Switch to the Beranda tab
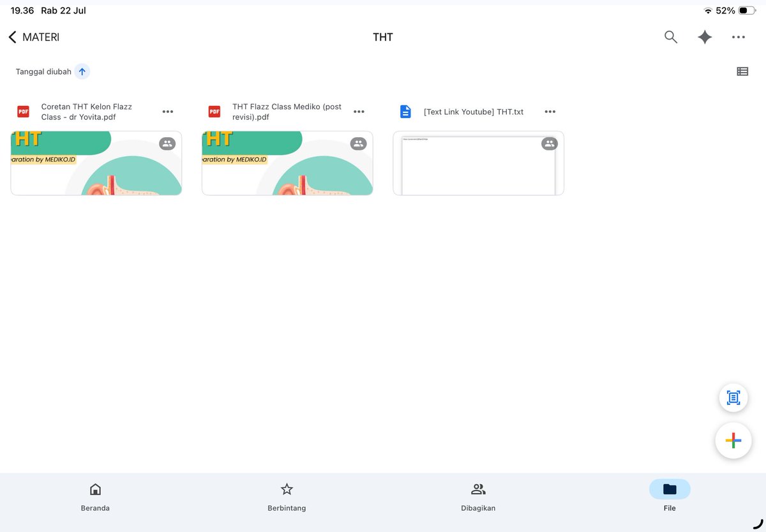 click(95, 497)
